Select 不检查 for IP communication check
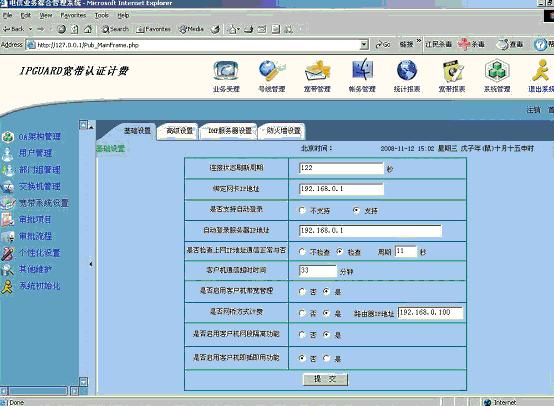The width and height of the screenshot is (554, 406). click(302, 252)
